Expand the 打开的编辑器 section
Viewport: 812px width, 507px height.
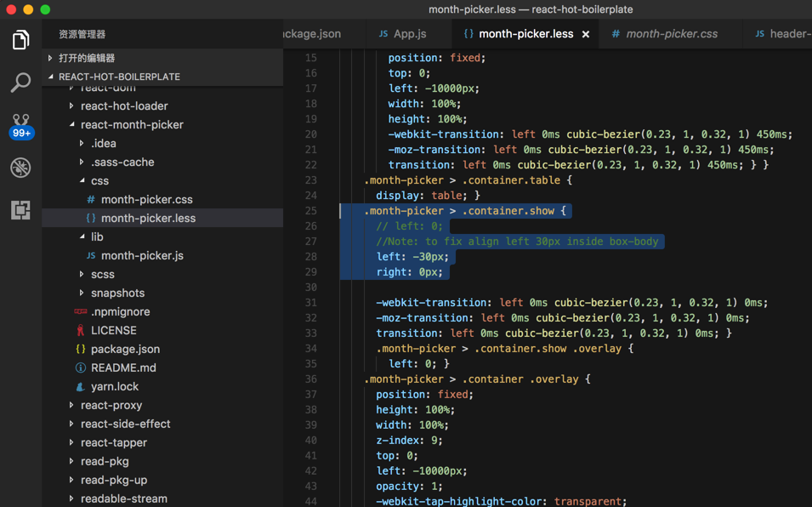[x=86, y=58]
